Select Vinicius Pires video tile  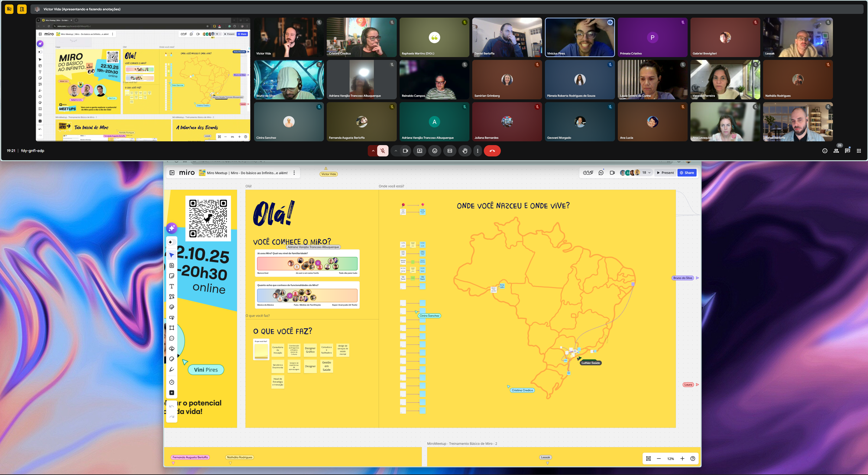(580, 37)
